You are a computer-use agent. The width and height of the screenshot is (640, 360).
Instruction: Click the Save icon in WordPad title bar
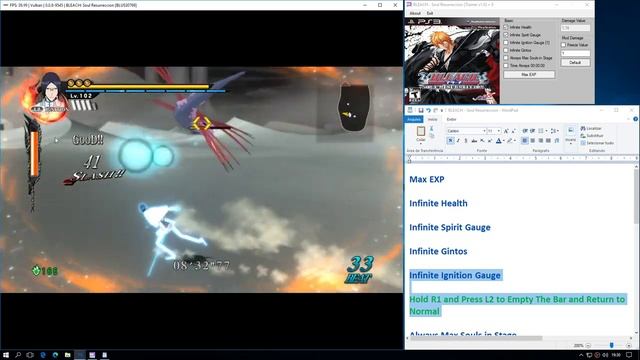coord(421,110)
